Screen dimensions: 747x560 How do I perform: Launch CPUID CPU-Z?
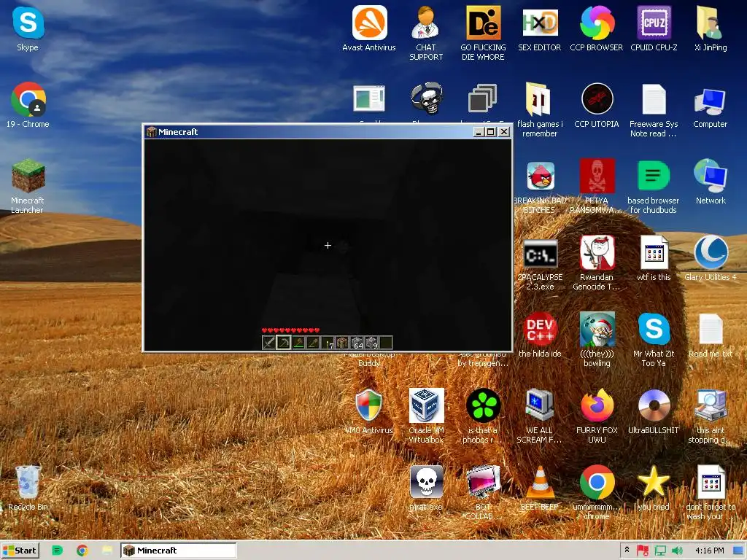click(x=654, y=28)
